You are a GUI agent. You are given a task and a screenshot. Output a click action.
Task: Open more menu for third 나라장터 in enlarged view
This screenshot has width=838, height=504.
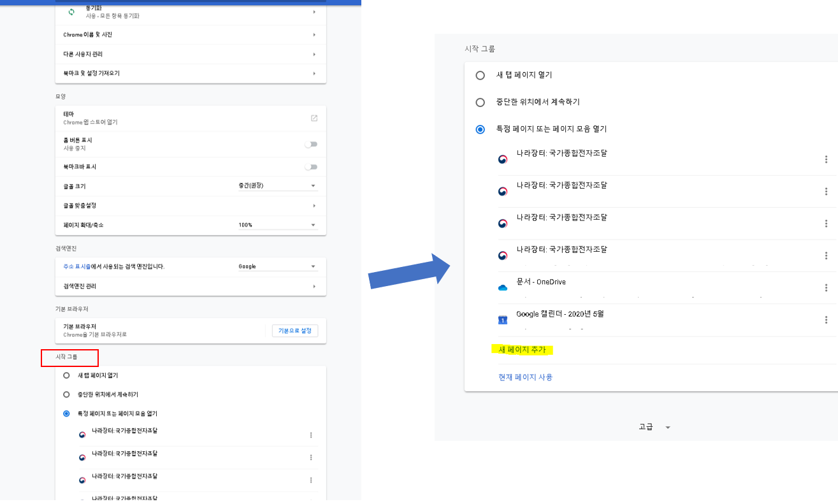click(x=826, y=224)
